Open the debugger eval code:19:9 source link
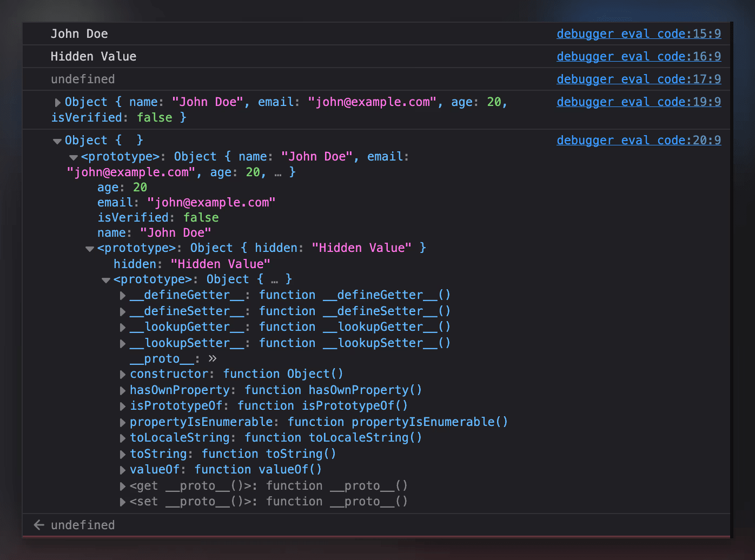The image size is (755, 560). 638,102
